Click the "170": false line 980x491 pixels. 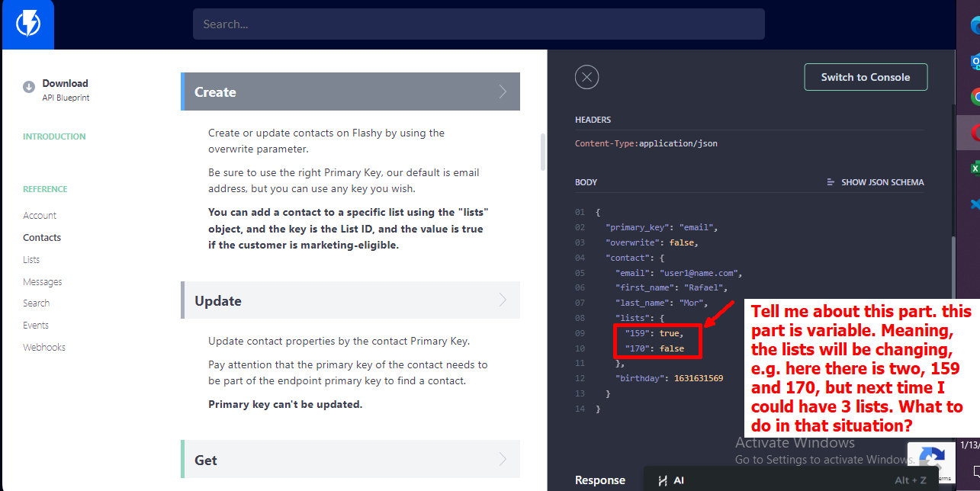(x=654, y=348)
